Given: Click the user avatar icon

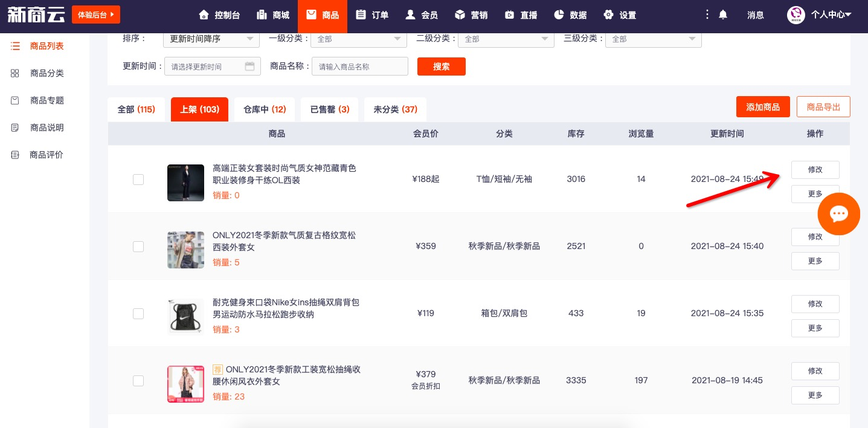Looking at the screenshot, I should (796, 15).
